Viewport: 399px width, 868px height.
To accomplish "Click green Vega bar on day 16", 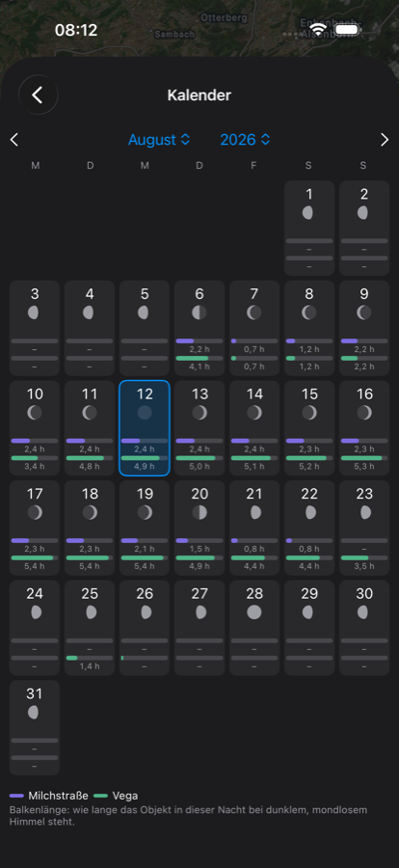I will click(x=361, y=458).
